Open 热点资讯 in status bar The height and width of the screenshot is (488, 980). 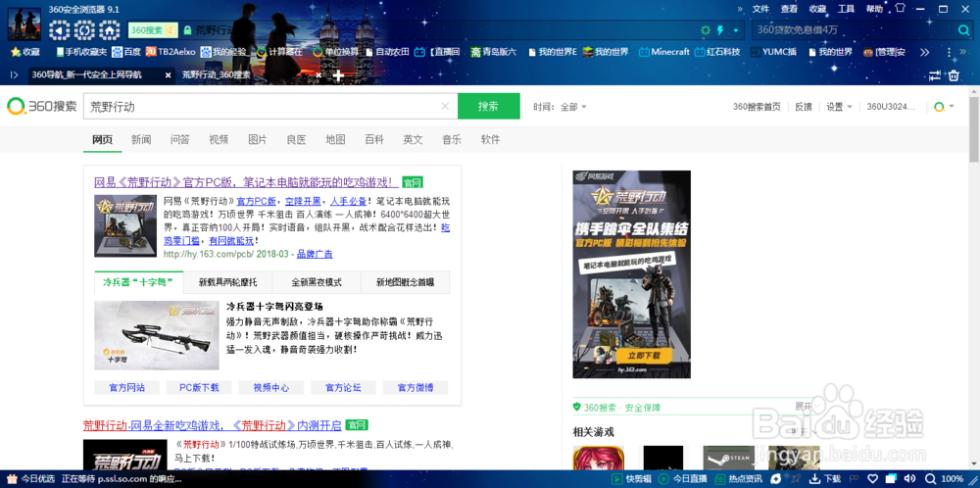pos(739,479)
